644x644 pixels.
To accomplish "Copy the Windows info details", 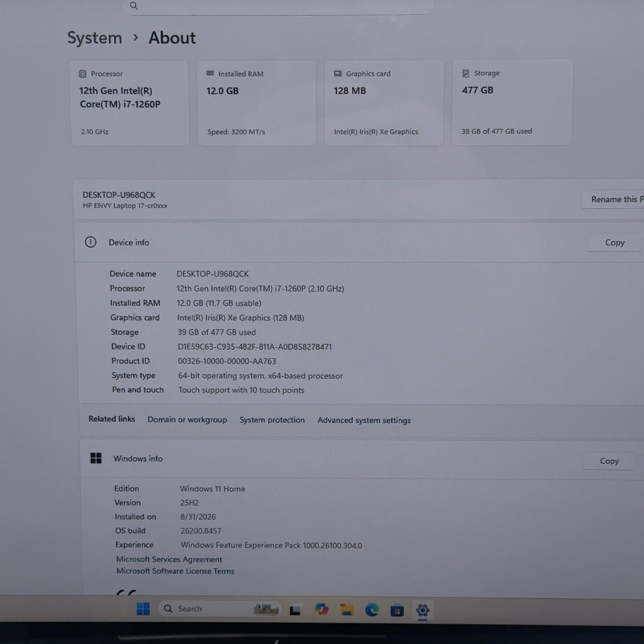I will (x=609, y=461).
